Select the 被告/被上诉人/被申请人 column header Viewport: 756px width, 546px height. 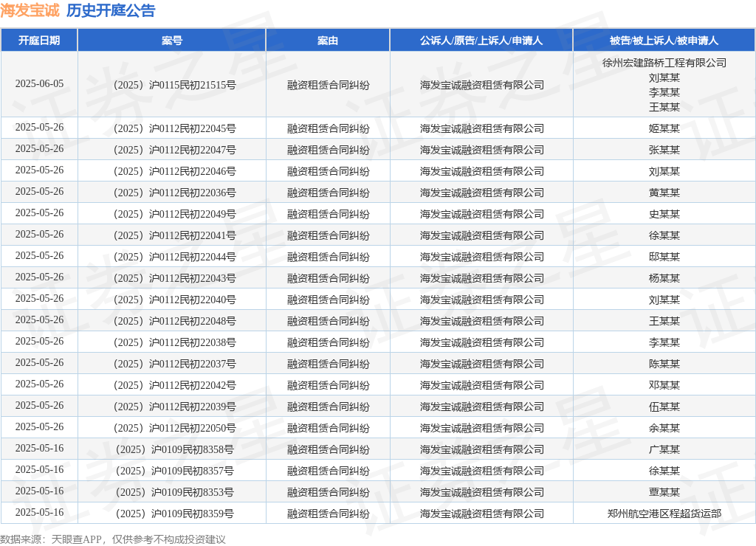click(x=664, y=41)
